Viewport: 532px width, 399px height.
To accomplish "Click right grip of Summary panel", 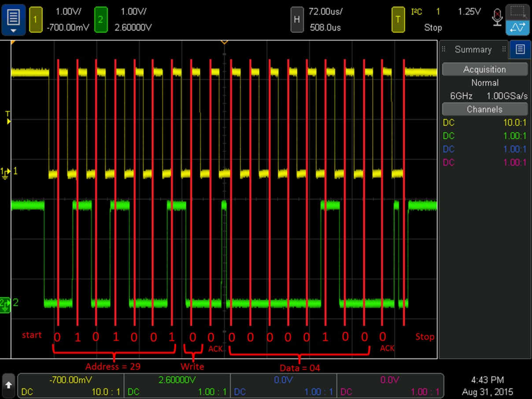I will pos(504,49).
